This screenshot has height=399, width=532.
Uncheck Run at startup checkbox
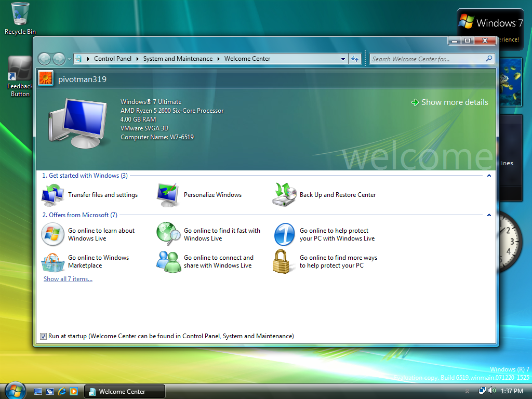(43, 336)
